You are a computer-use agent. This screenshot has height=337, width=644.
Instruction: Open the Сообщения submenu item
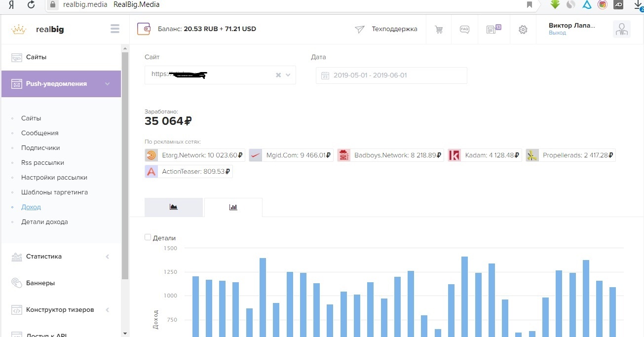(x=40, y=133)
